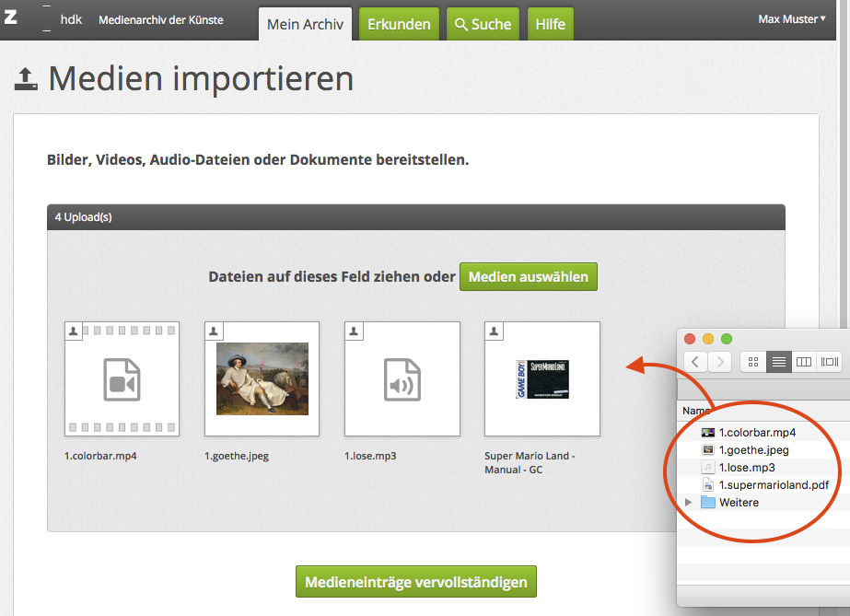Switch Finder to cover flow view
This screenshot has height=616, width=850.
(x=830, y=362)
